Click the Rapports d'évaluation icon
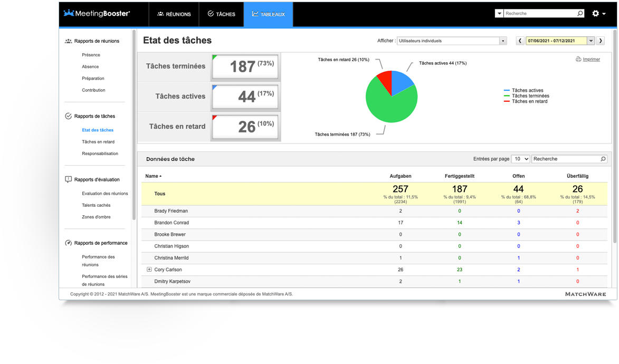The width and height of the screenshot is (619, 364). pyautogui.click(x=68, y=180)
